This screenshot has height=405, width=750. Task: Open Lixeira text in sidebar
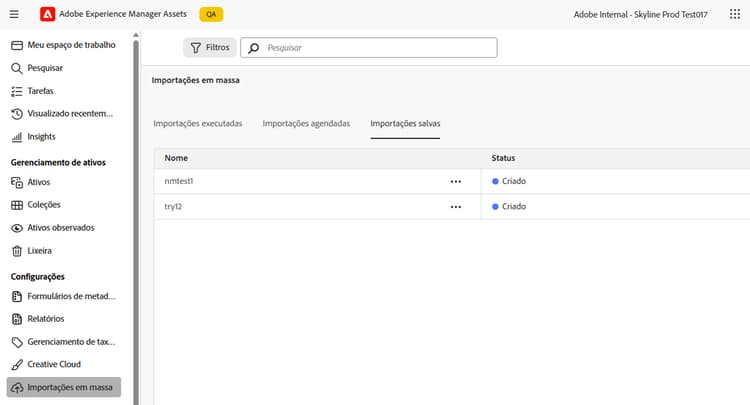pos(39,251)
